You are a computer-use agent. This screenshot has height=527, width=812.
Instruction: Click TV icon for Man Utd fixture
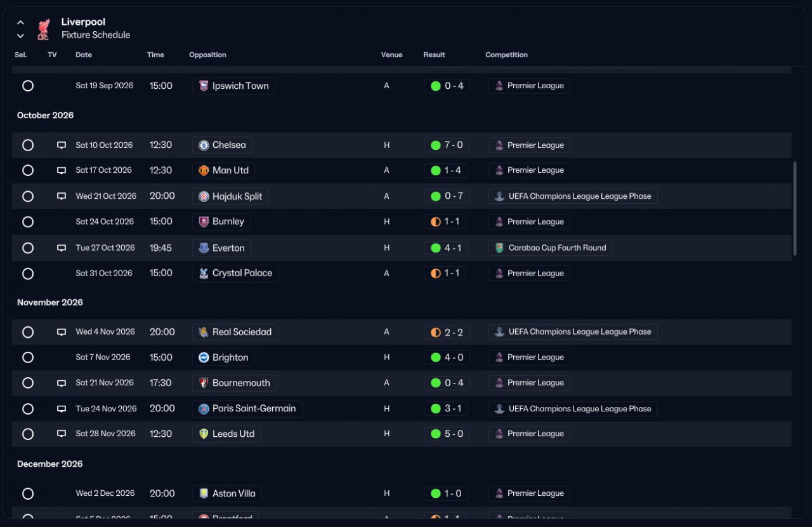[62, 171]
